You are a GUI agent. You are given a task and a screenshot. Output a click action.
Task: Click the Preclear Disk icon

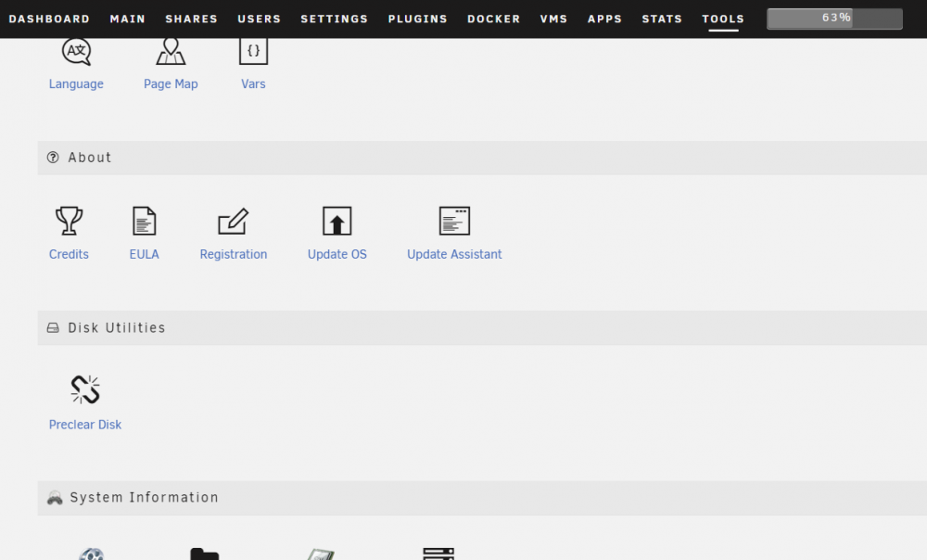click(85, 389)
